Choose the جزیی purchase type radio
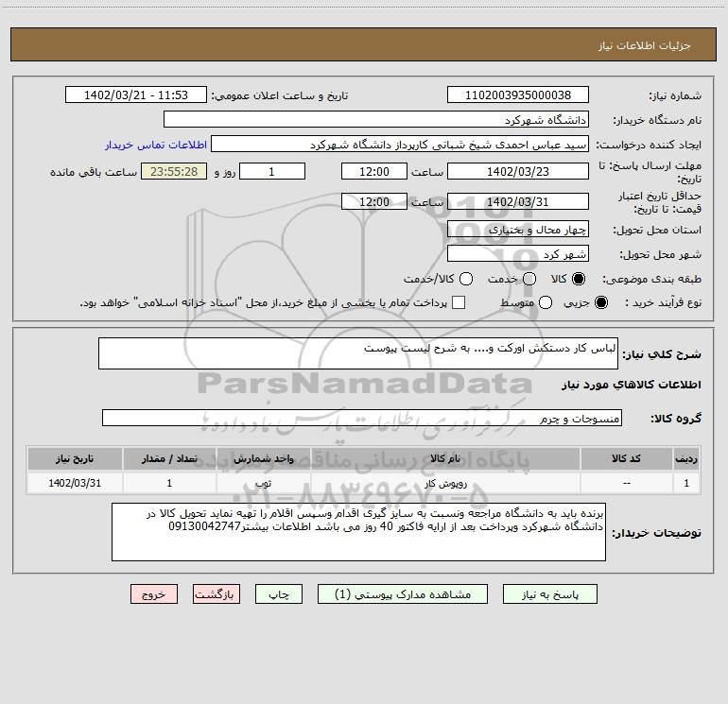Viewport: 728px width, 704px height. [x=601, y=302]
